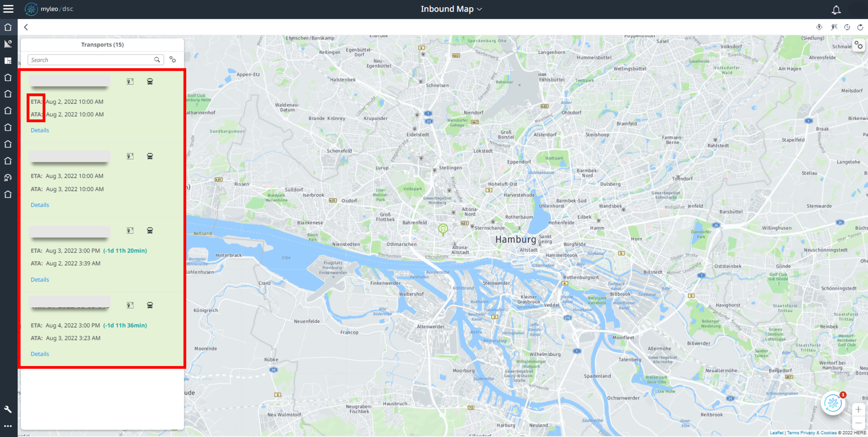Zoom in the map with plus button
The height and width of the screenshot is (437, 868).
pos(858,410)
